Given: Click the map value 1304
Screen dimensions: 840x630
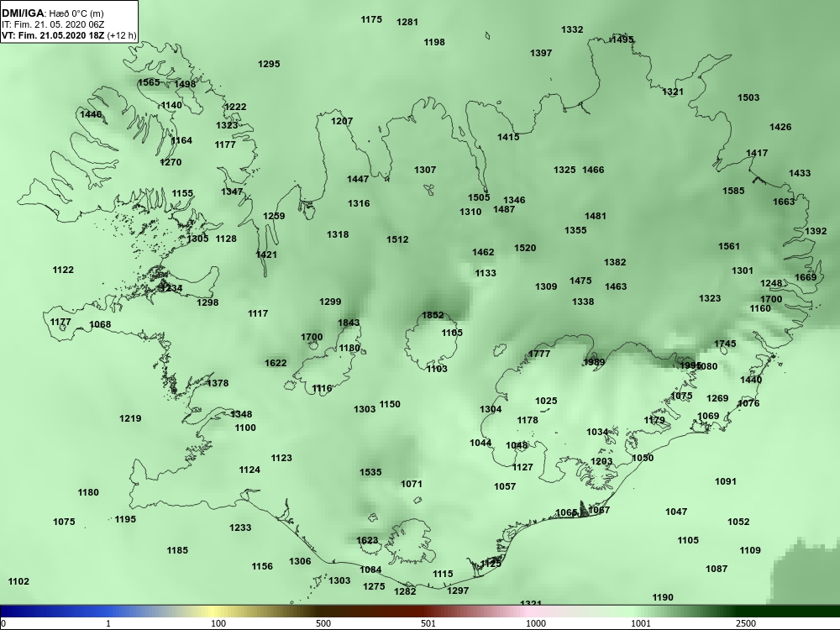Looking at the screenshot, I should (x=491, y=409).
